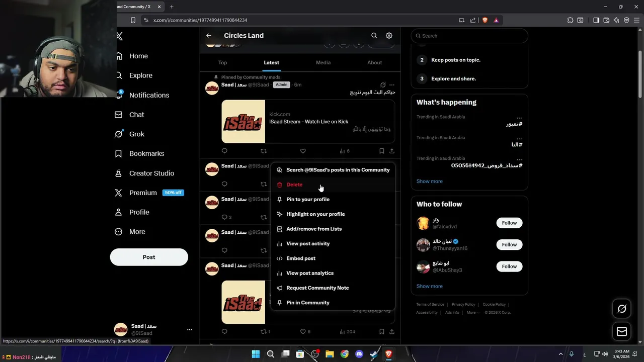
Task: Open account switcher dots beside @9lSaad
Action: pyautogui.click(x=189, y=330)
